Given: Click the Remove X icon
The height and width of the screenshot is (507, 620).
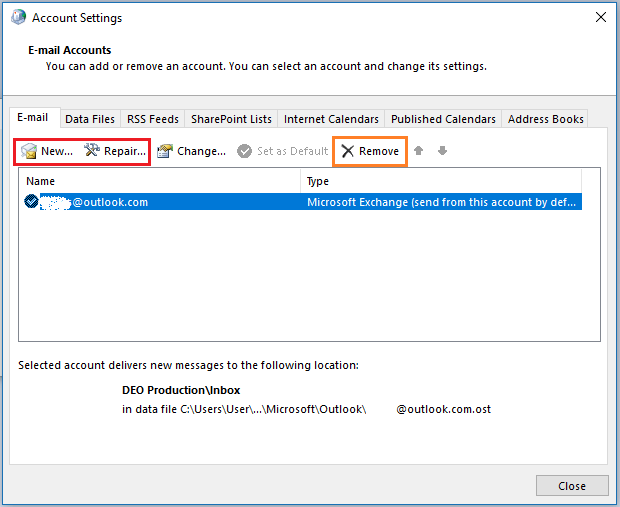Looking at the screenshot, I should coord(348,151).
